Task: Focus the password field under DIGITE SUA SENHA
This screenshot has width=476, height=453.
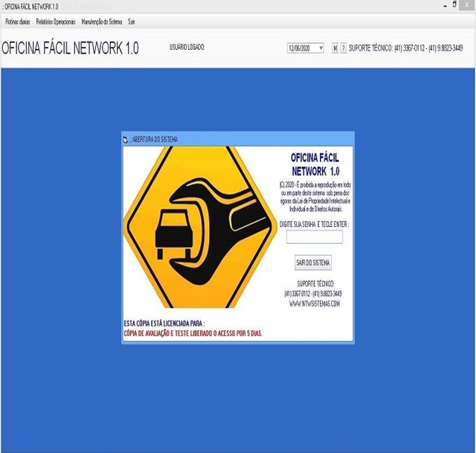Action: click(314, 237)
